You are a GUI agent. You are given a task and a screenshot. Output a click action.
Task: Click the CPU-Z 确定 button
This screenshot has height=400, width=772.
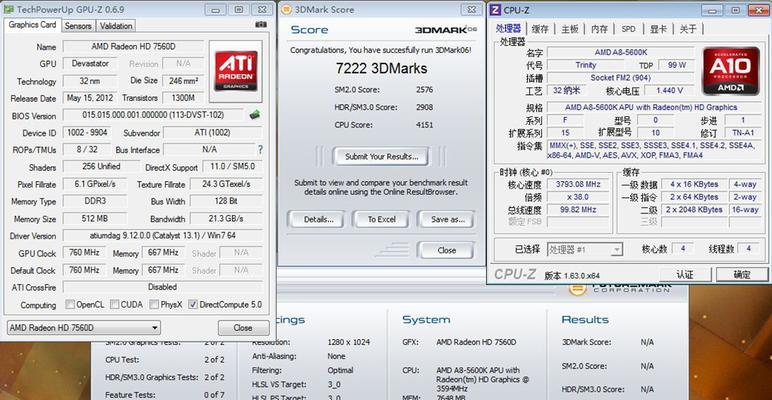[742, 274]
